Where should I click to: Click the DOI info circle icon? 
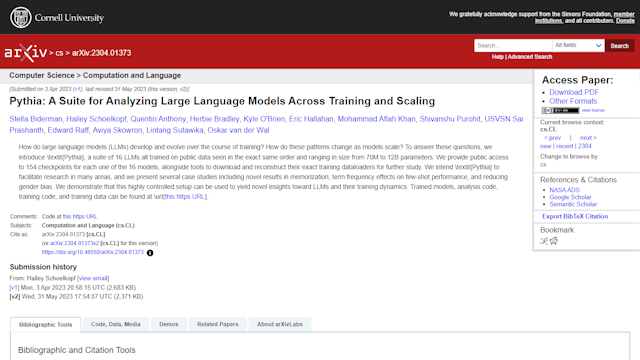click(x=150, y=253)
